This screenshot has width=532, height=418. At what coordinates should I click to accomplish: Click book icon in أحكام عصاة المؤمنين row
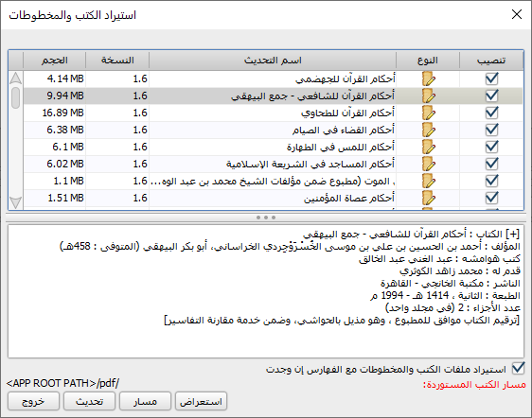click(429, 198)
